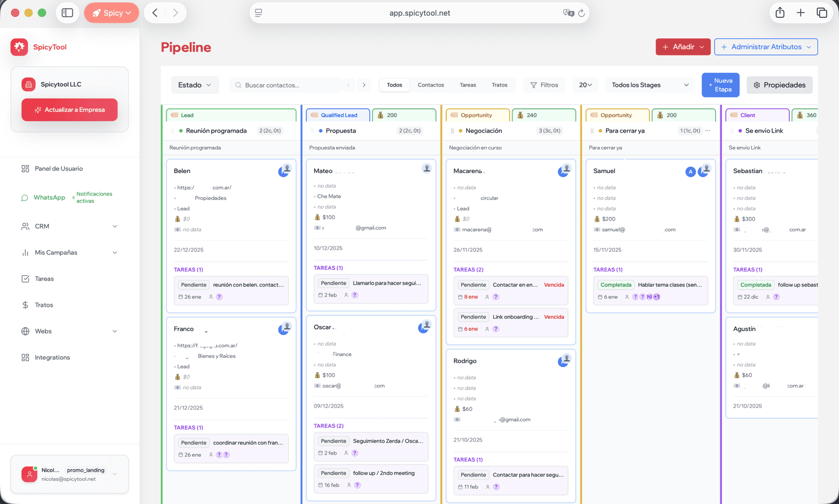Screen dimensions: 839x504
Task: Click the Pendiente tag on Franco's task
Action: point(193,443)
